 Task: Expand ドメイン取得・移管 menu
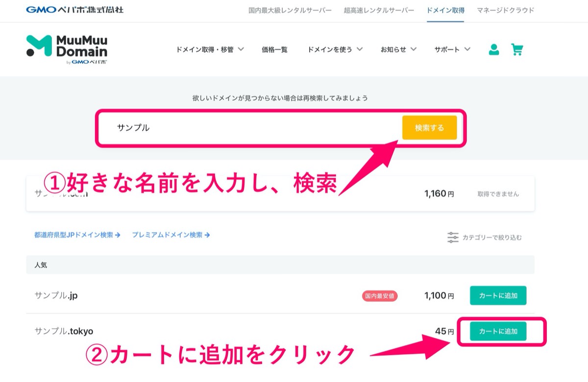[x=210, y=49]
